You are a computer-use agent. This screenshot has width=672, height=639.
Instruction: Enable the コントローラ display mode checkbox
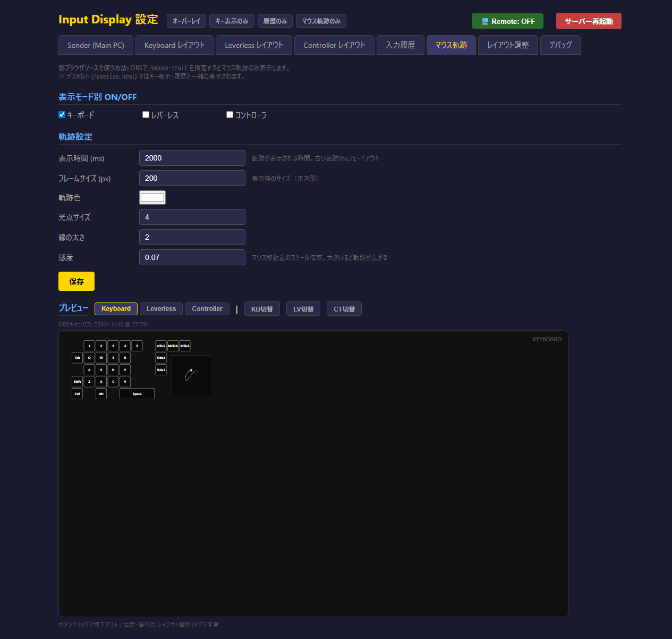tap(230, 115)
